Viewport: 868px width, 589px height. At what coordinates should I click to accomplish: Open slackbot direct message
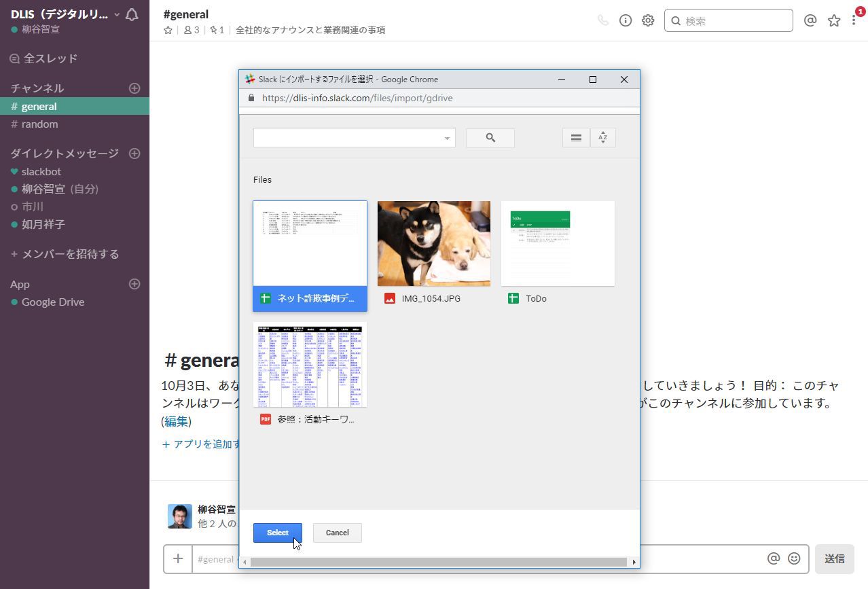coord(41,171)
